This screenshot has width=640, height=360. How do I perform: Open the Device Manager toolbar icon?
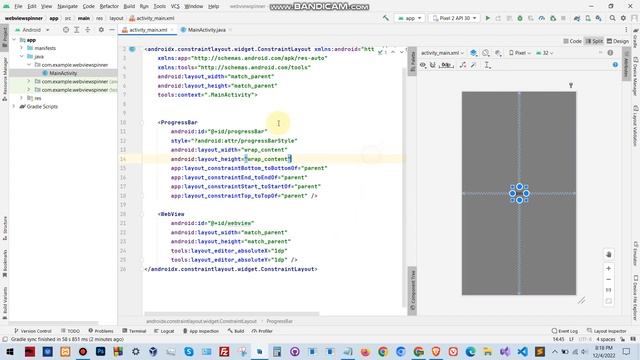point(588,18)
